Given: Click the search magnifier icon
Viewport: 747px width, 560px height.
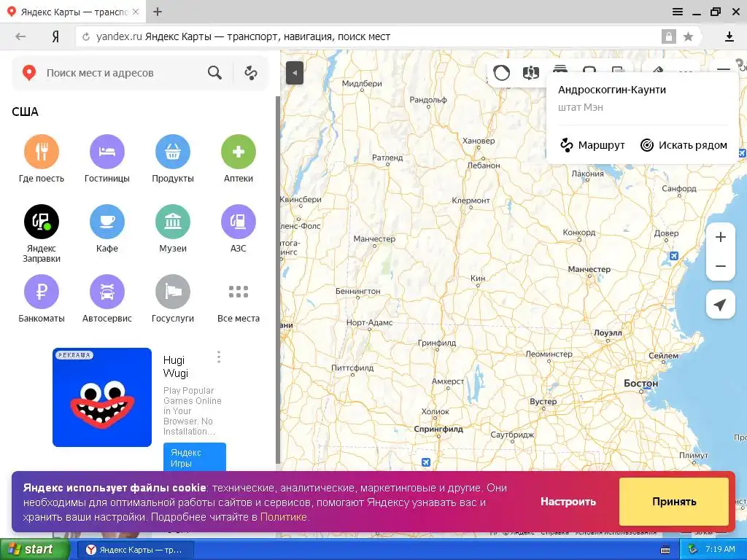Looking at the screenshot, I should [x=215, y=73].
